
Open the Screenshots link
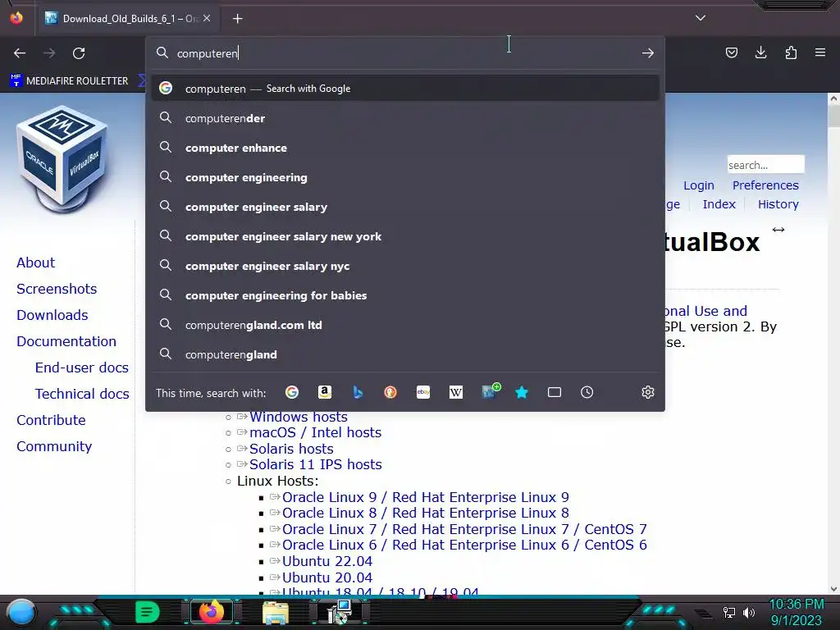(57, 289)
